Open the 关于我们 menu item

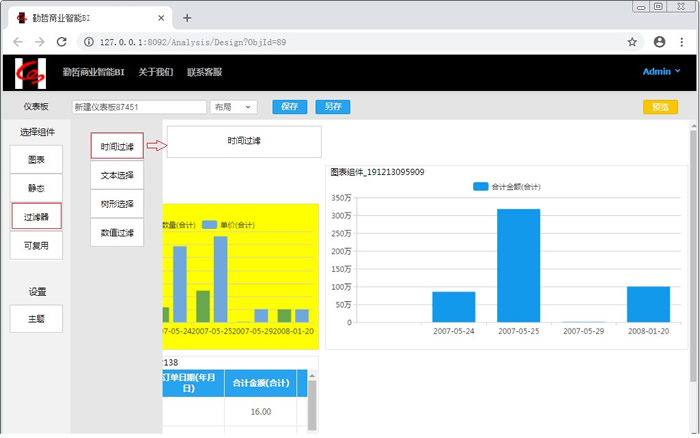(155, 72)
